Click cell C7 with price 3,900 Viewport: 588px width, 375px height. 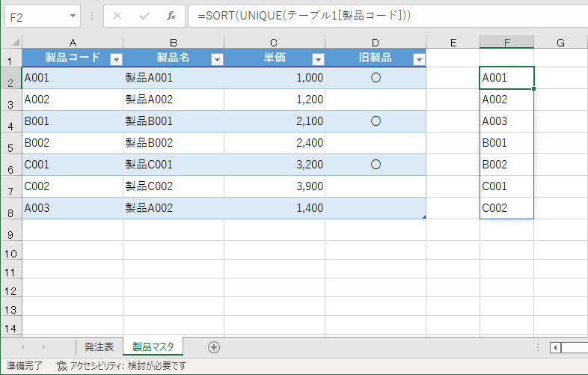click(275, 186)
